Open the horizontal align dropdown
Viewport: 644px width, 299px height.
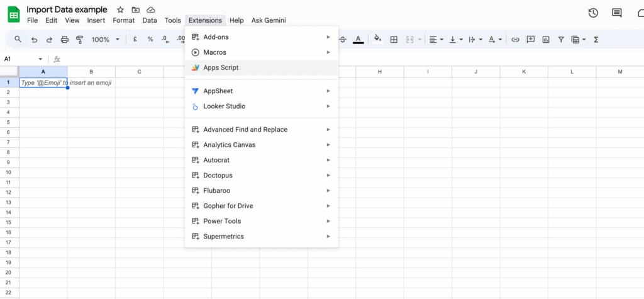click(436, 40)
